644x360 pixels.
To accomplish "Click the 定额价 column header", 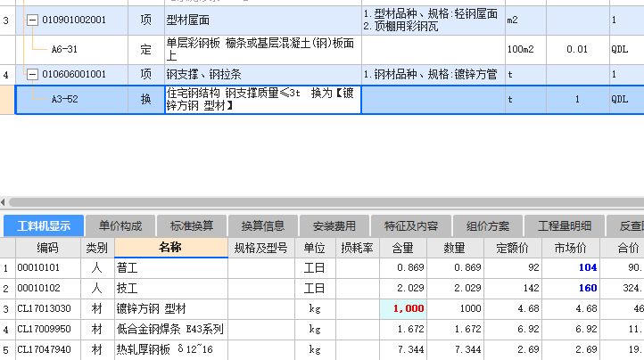I will [x=513, y=248].
